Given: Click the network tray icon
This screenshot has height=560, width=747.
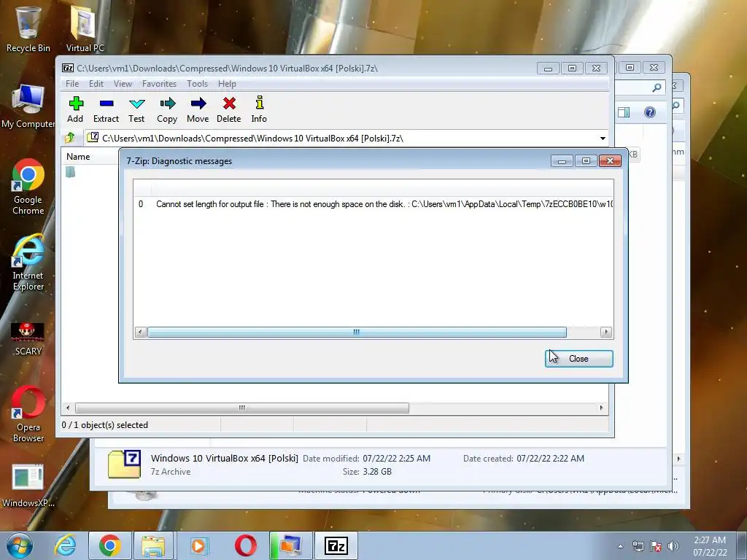Looking at the screenshot, I should click(638, 546).
